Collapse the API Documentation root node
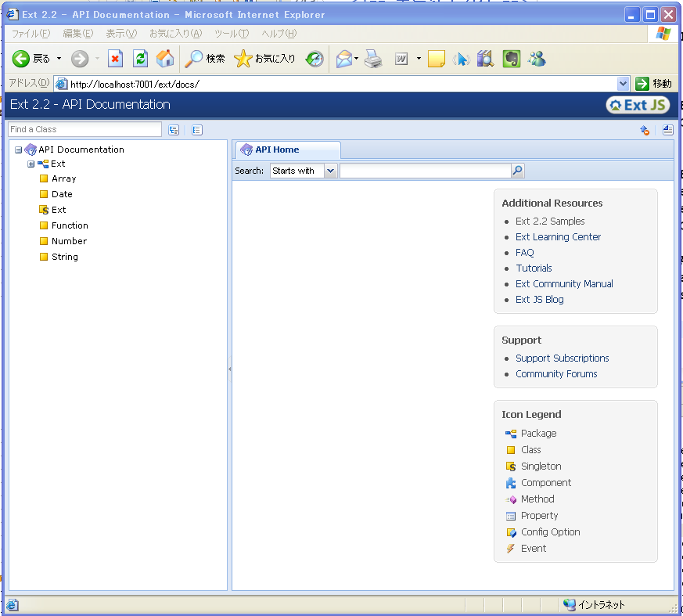683x616 pixels. point(18,149)
